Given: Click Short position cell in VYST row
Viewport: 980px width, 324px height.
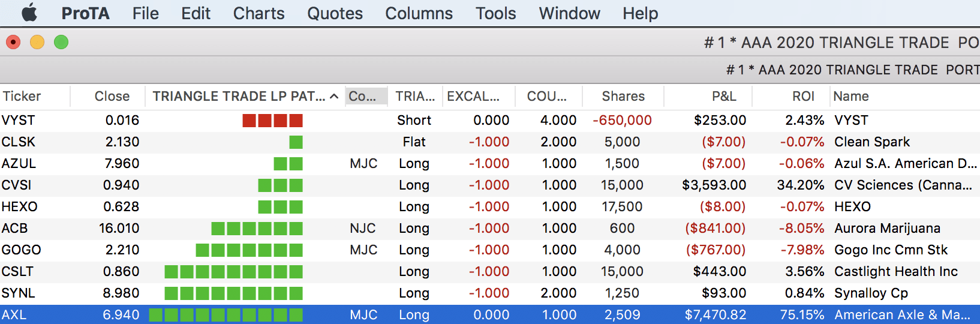Looking at the screenshot, I should click(414, 120).
